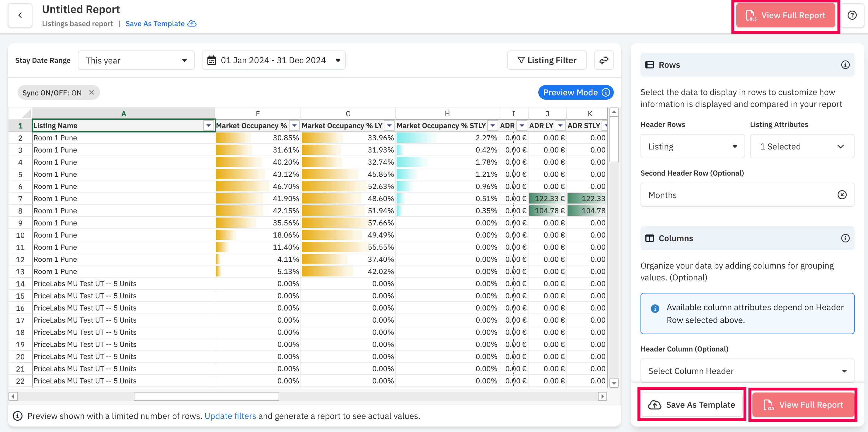Select the ADR LY cell showing 122.33 €

pos(547,198)
